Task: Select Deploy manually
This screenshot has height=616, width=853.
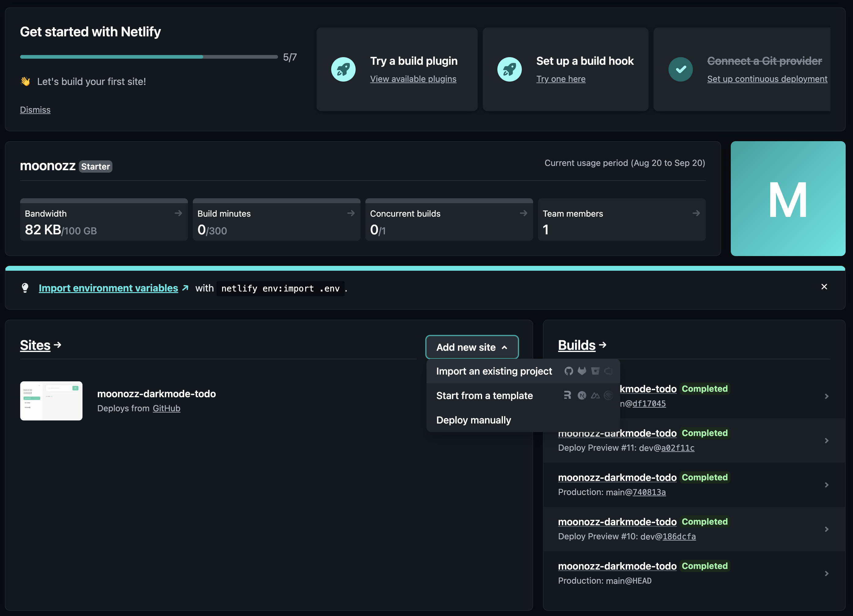Action: coord(523,420)
